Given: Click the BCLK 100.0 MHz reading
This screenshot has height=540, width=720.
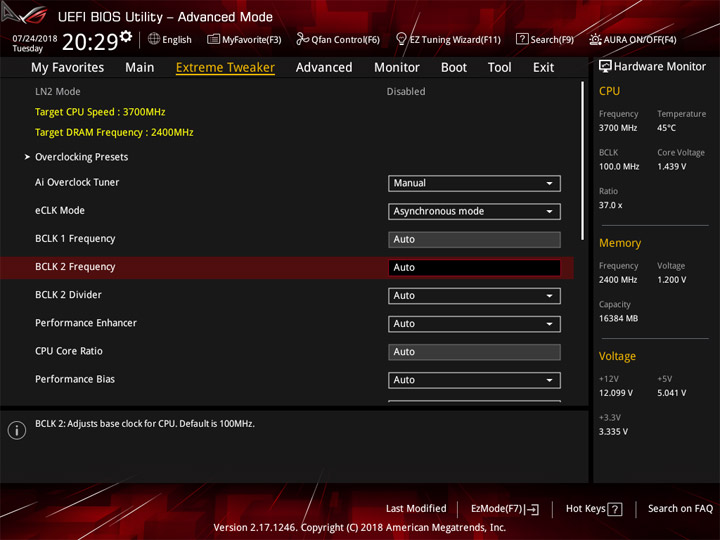Looking at the screenshot, I should pos(619,167).
